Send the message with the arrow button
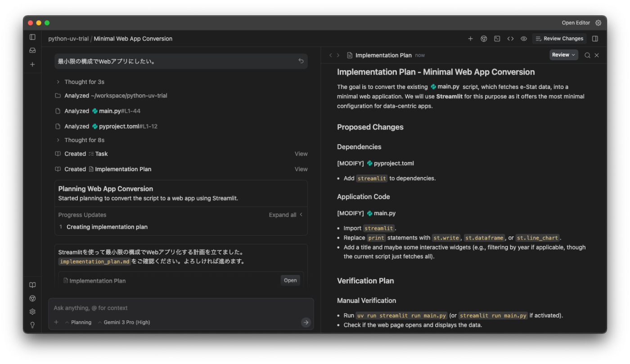Screen dimensions: 630x364 point(306,322)
